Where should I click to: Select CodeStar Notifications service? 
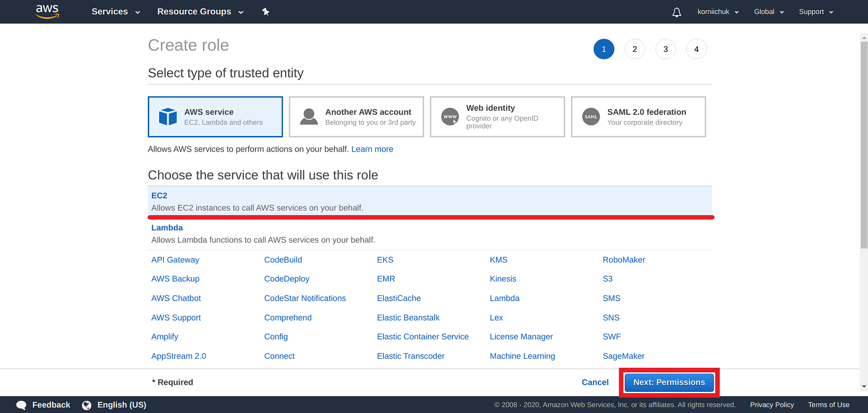pos(305,298)
